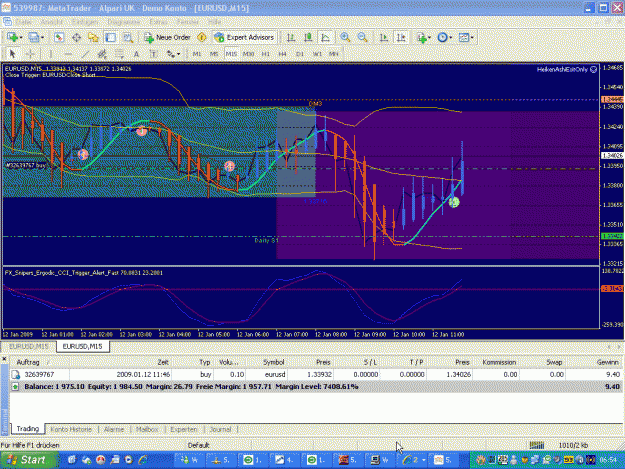
Task: Pick the trendline drawing tool
Action: coord(85,54)
